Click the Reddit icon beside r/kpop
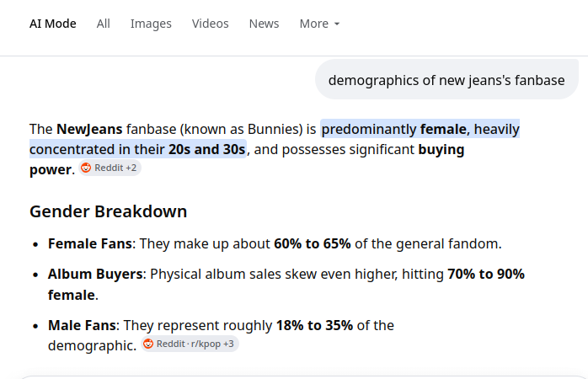The image size is (588, 379). click(x=148, y=344)
